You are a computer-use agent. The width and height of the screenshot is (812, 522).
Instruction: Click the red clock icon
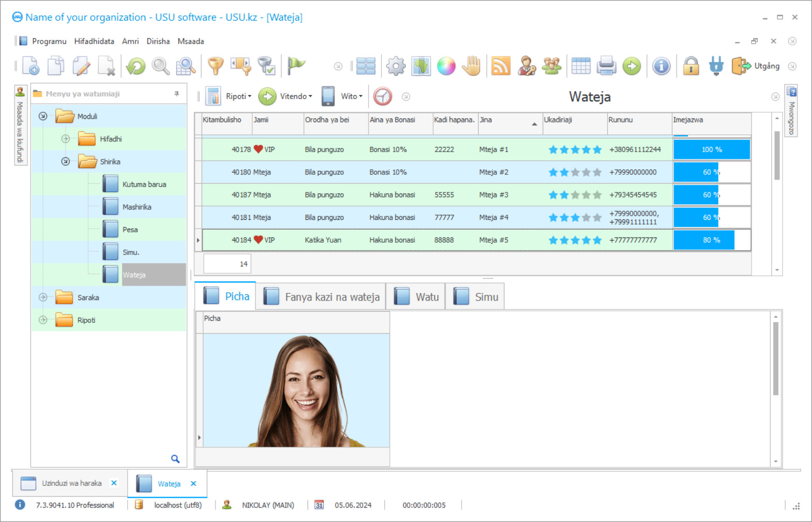tap(382, 96)
